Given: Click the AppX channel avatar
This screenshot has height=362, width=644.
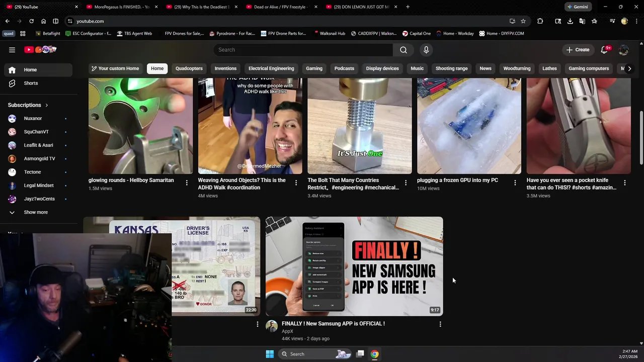Looking at the screenshot, I should [x=272, y=326].
